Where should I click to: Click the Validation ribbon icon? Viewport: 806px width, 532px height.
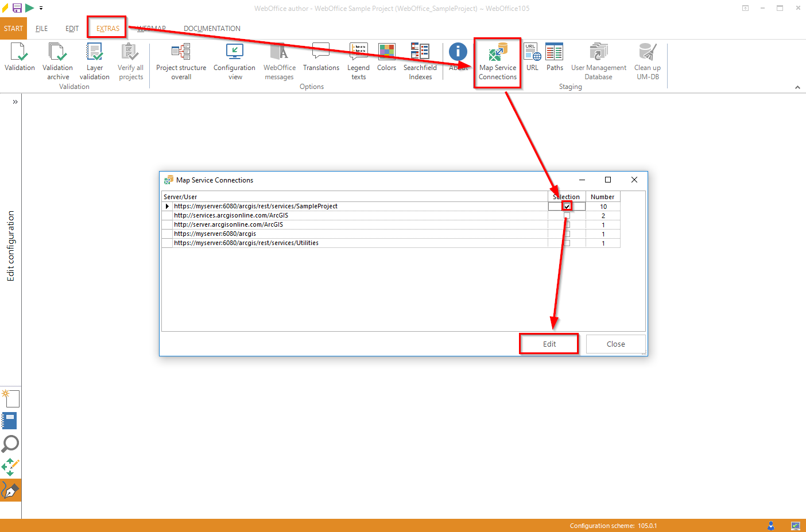(x=20, y=57)
